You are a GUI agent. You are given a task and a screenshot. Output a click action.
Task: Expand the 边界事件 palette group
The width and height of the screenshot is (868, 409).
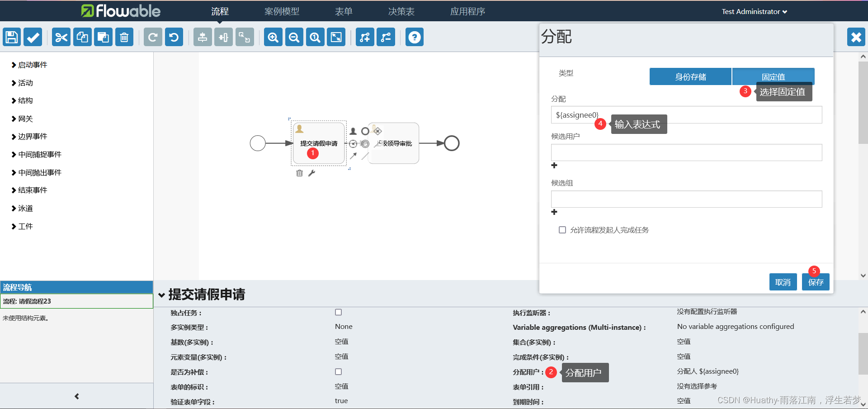[29, 136]
